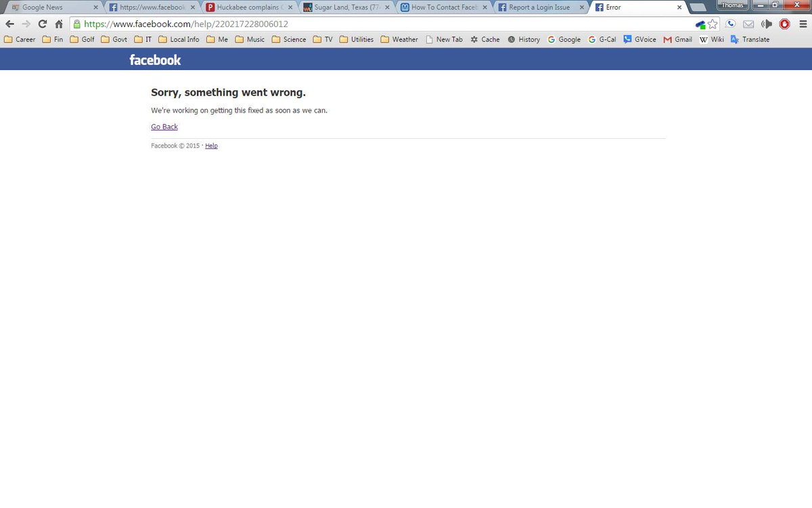The width and height of the screenshot is (812, 508).
Task: Reload the current page
Action: point(43,24)
